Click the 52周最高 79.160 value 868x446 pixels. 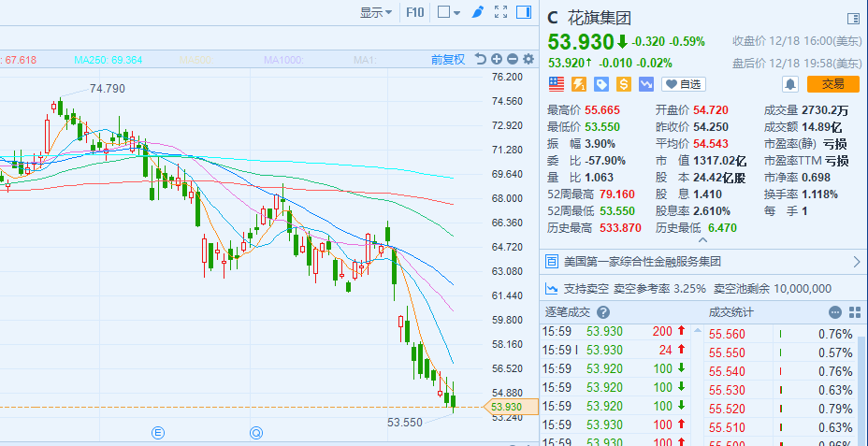(x=615, y=194)
